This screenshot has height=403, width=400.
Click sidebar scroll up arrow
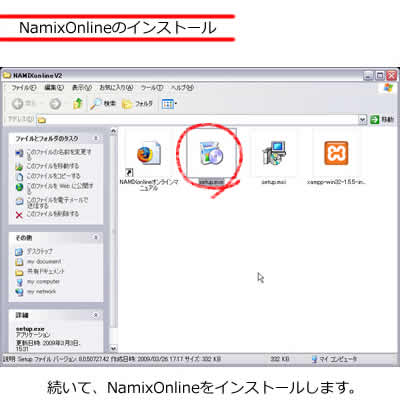113,131
